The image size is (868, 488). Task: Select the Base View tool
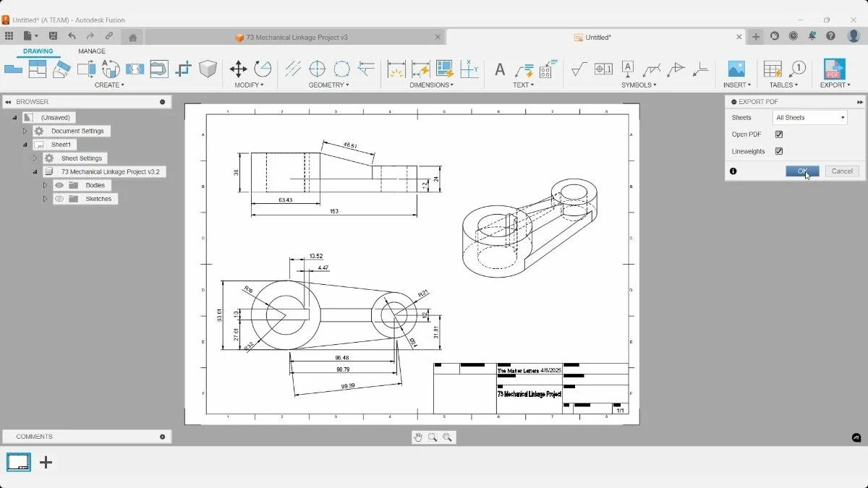point(13,69)
